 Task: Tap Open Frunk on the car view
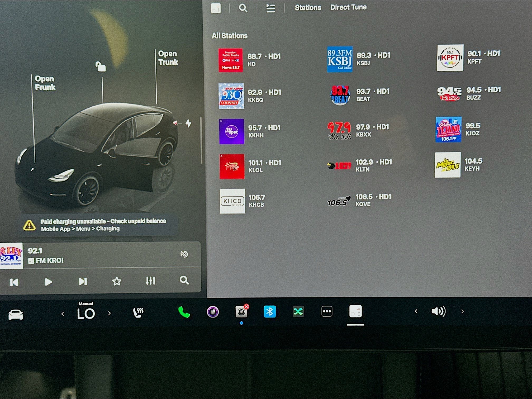(x=45, y=83)
